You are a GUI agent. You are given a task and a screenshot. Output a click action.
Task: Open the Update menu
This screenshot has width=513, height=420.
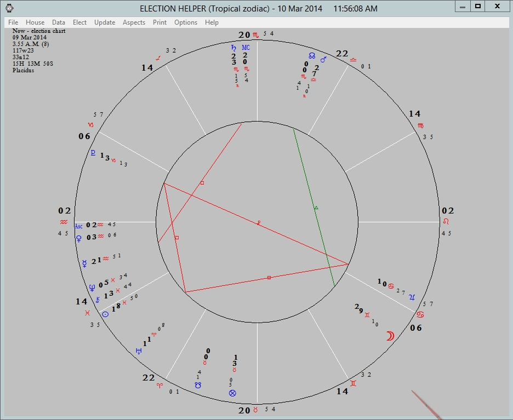[104, 22]
